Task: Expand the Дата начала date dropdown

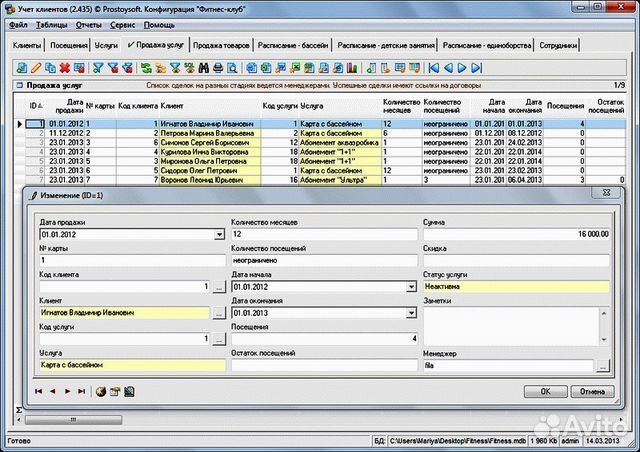Action: pyautogui.click(x=411, y=286)
